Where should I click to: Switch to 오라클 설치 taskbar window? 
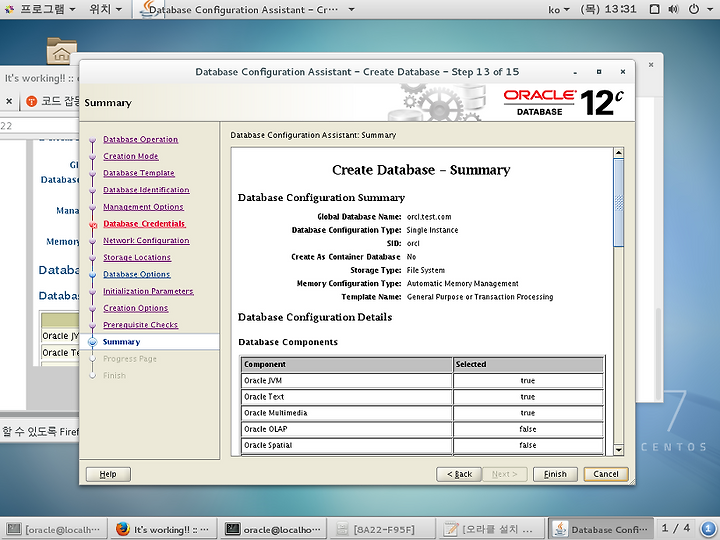(490, 529)
